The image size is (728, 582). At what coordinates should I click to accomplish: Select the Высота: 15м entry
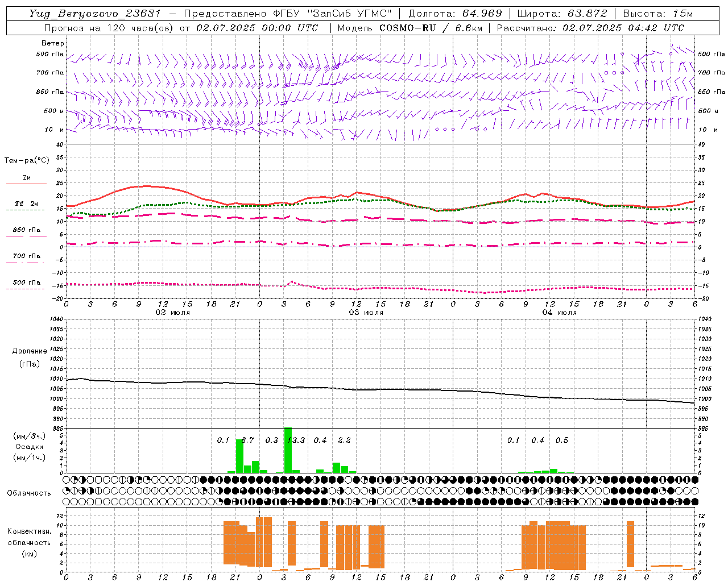pyautogui.click(x=658, y=14)
